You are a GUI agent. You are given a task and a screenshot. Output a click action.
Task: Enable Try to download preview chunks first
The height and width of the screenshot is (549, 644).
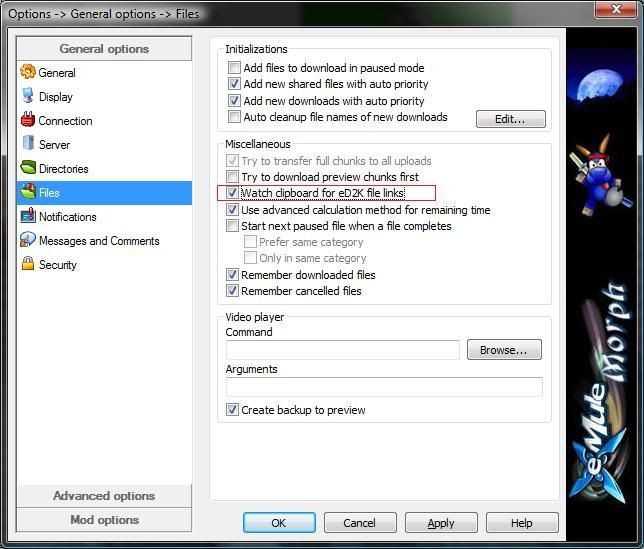click(232, 177)
